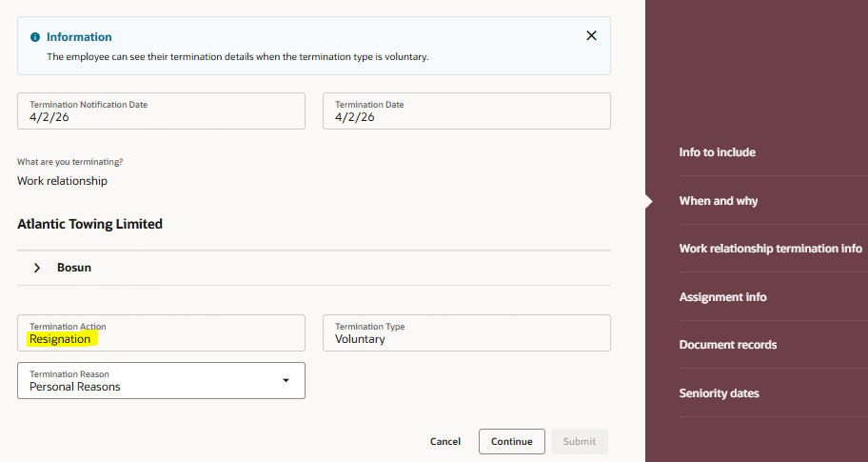
Task: Select the Termination Action field
Action: [x=161, y=333]
